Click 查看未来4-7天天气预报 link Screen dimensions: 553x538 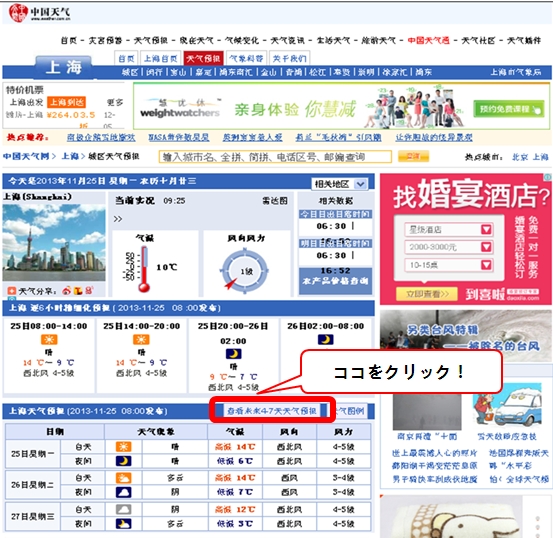tap(272, 410)
